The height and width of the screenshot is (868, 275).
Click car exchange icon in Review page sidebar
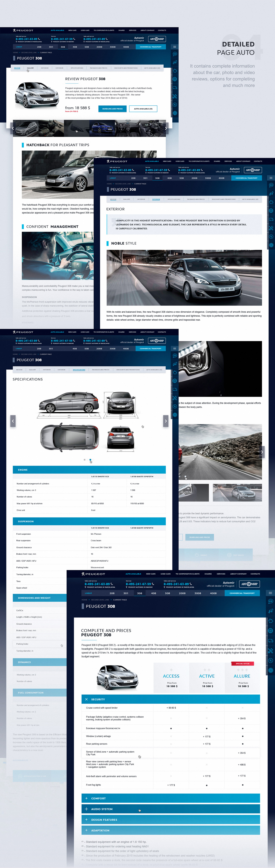(175, 62)
